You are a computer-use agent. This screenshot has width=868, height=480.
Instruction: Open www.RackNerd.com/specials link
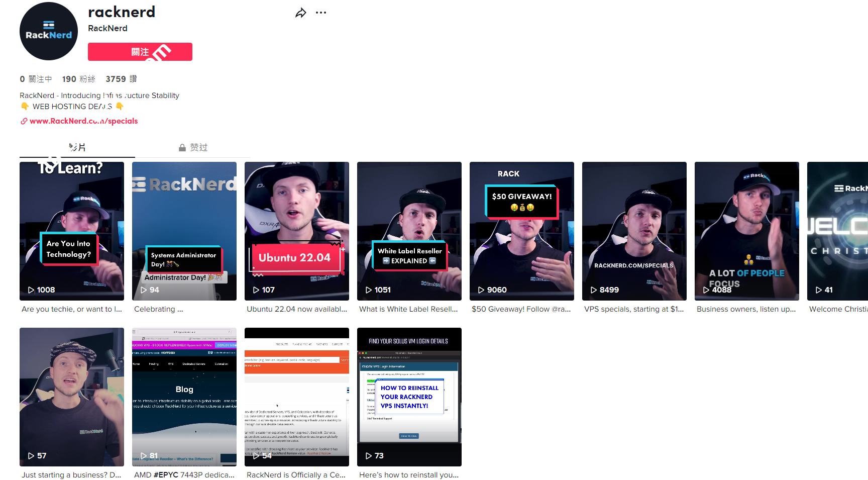tap(83, 121)
